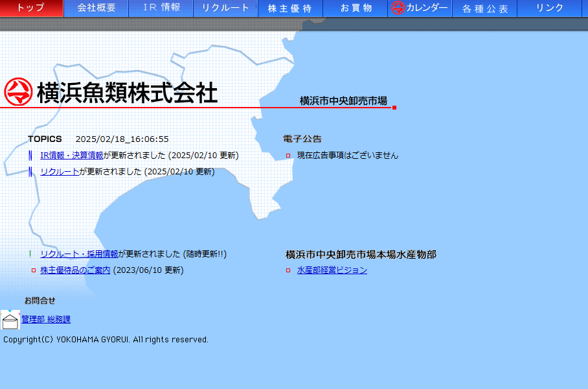Open the 株主優待 menu item
Image resolution: width=588 pixels, height=389 pixels.
click(x=290, y=8)
